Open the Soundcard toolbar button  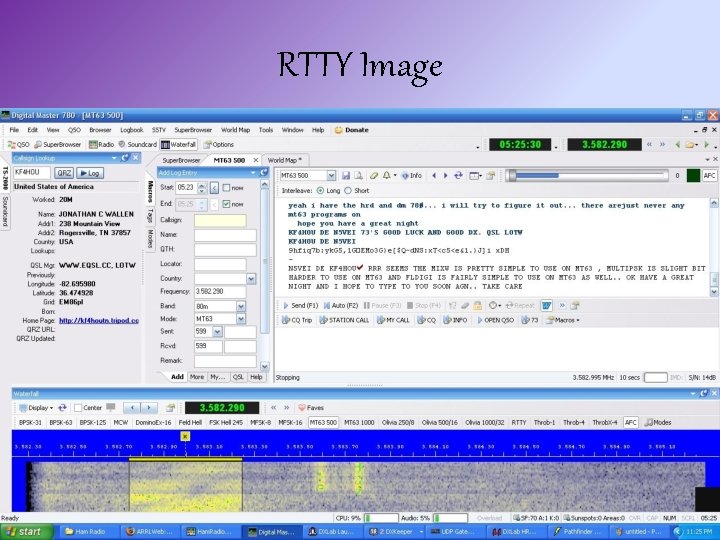138,144
